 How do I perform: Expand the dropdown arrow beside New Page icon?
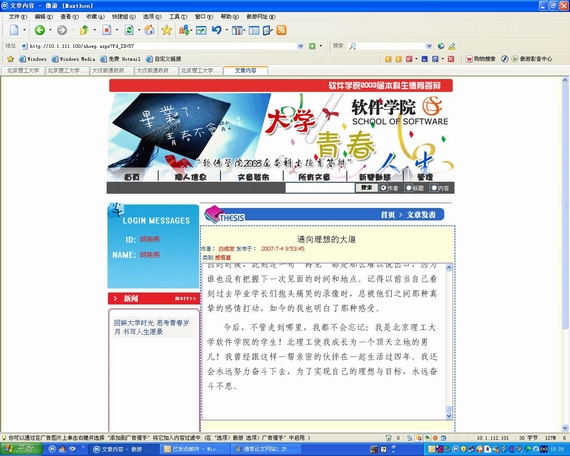click(25, 30)
